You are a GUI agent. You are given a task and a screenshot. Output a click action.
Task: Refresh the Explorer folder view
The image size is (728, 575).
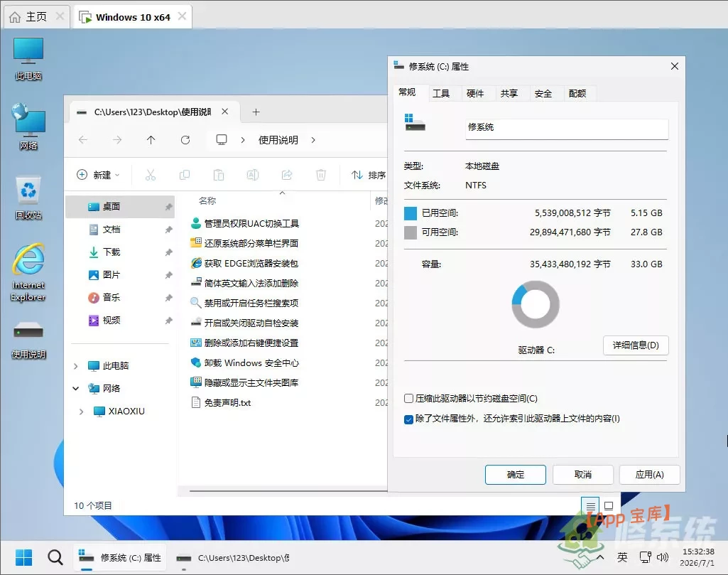185,140
